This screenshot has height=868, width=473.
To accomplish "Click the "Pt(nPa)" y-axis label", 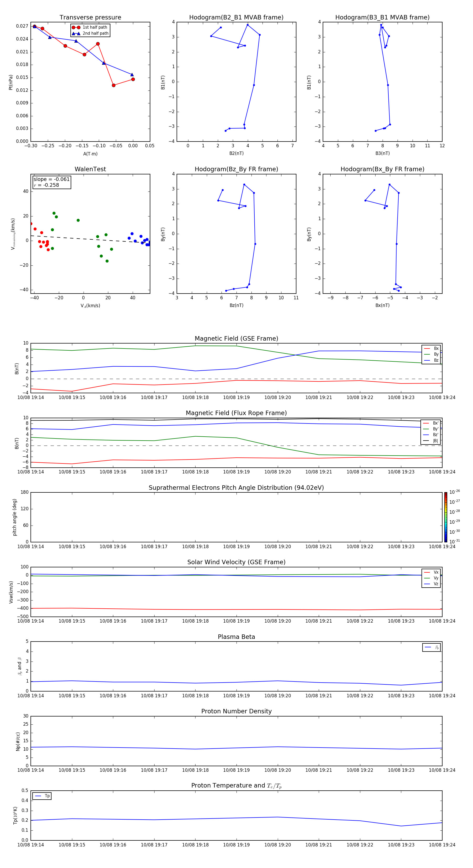I will point(11,82).
